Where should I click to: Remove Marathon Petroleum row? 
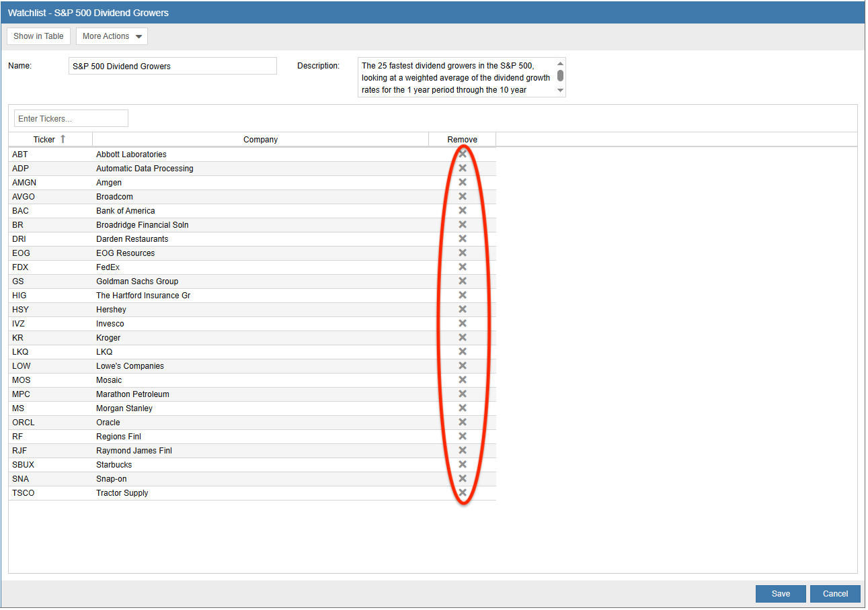coord(463,394)
